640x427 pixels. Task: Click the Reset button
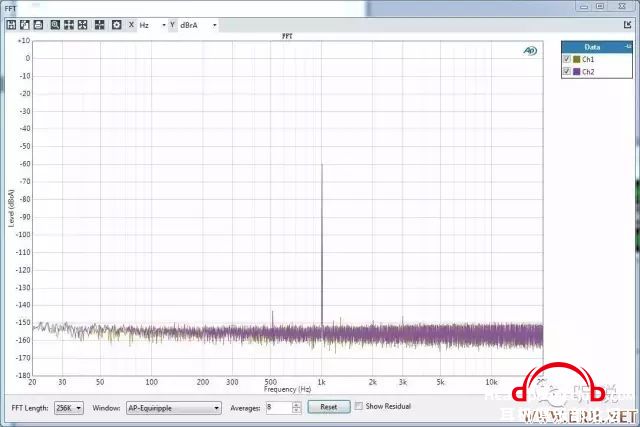coord(329,407)
